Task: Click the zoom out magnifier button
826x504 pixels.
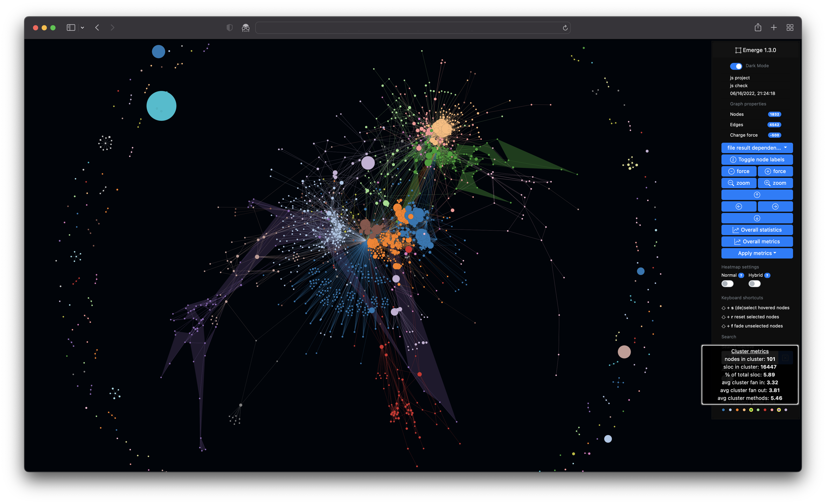Action: click(739, 183)
